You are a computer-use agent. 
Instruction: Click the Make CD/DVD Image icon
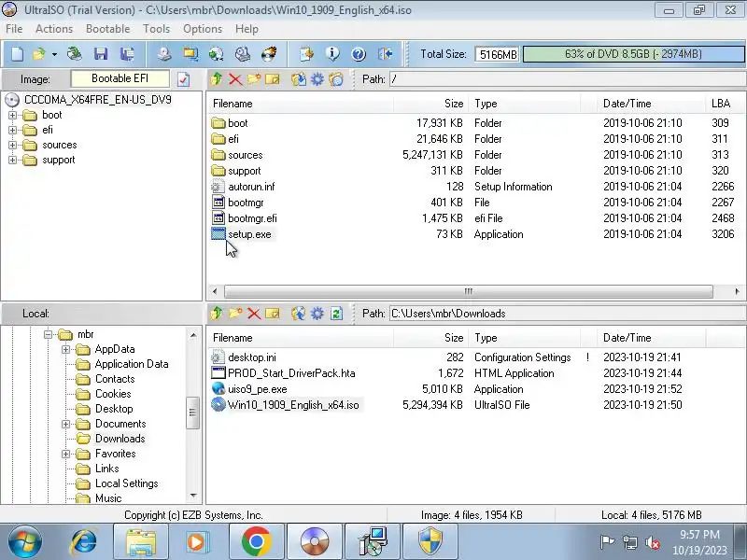(x=164, y=54)
